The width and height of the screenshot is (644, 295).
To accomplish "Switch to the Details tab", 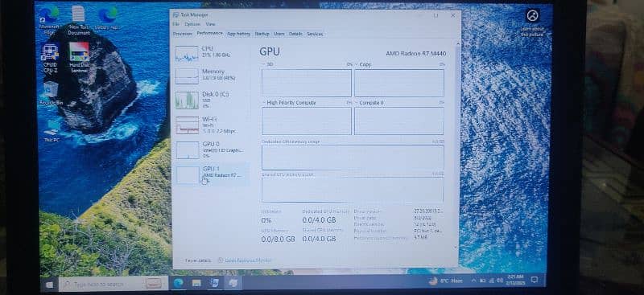I will tap(295, 34).
